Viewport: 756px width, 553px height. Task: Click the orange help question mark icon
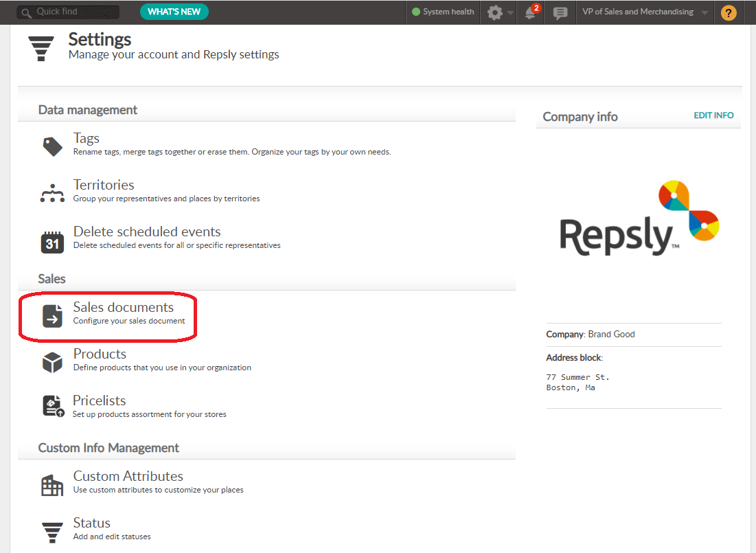click(x=729, y=12)
